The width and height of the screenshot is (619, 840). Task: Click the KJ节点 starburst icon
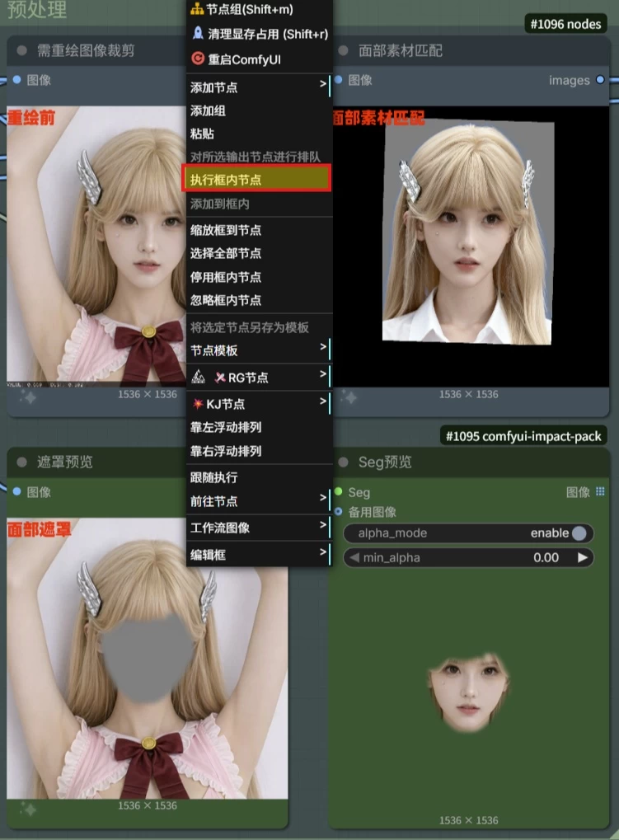pyautogui.click(x=198, y=403)
